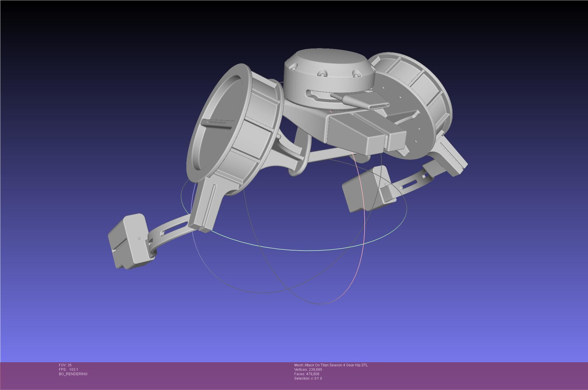Click the 'FPS: 103.1' readout
Image resolution: width=588 pixels, height=390 pixels.
68,370
